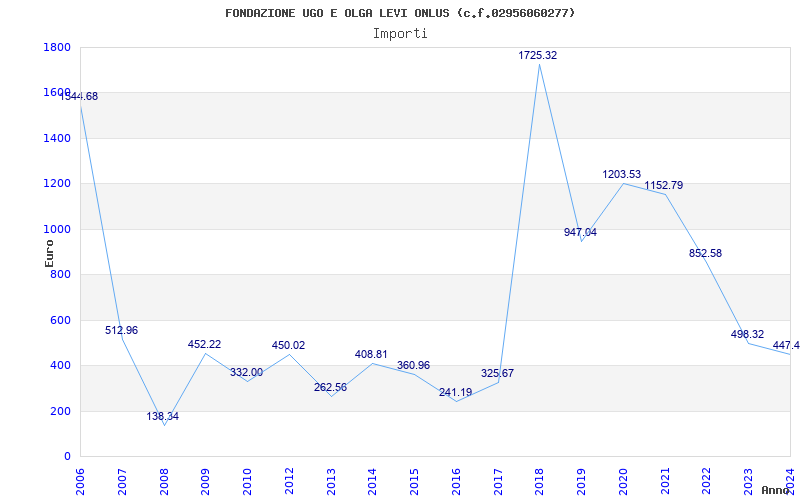Click the 2007 year label
The height and width of the screenshot is (500, 800).
click(122, 482)
